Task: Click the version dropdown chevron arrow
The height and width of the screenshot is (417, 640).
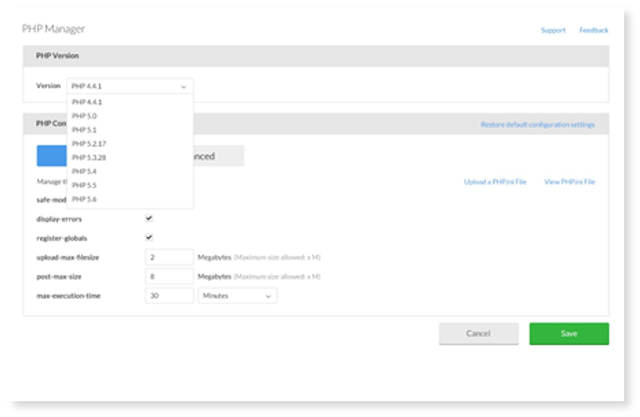Action: (x=184, y=87)
